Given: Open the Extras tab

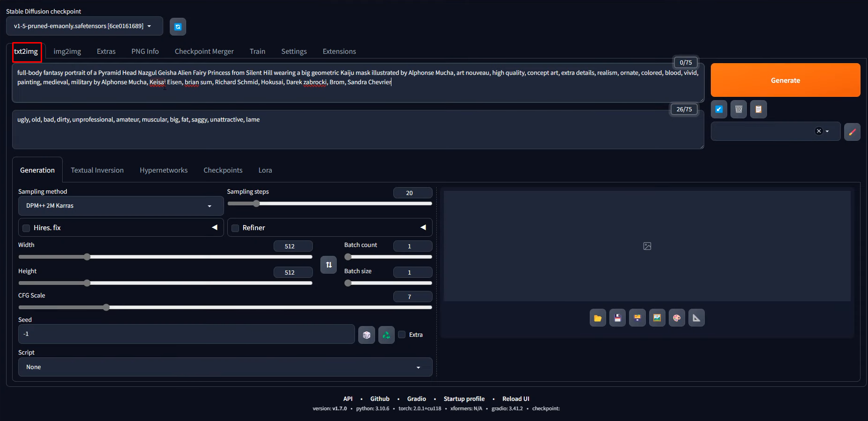Looking at the screenshot, I should [106, 51].
